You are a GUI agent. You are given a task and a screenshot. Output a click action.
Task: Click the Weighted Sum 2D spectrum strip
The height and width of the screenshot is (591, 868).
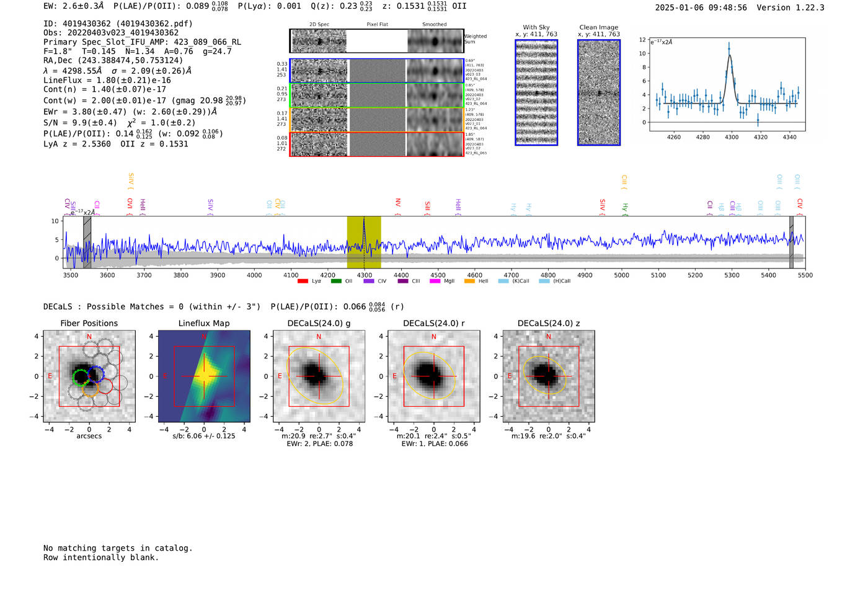pos(376,41)
